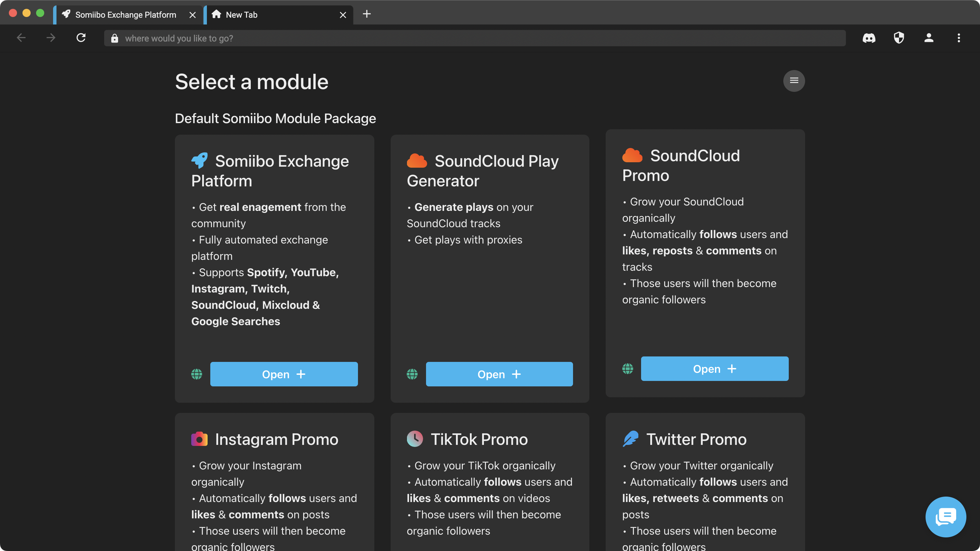Click globe icon on SoundCloud Promo card

(627, 368)
